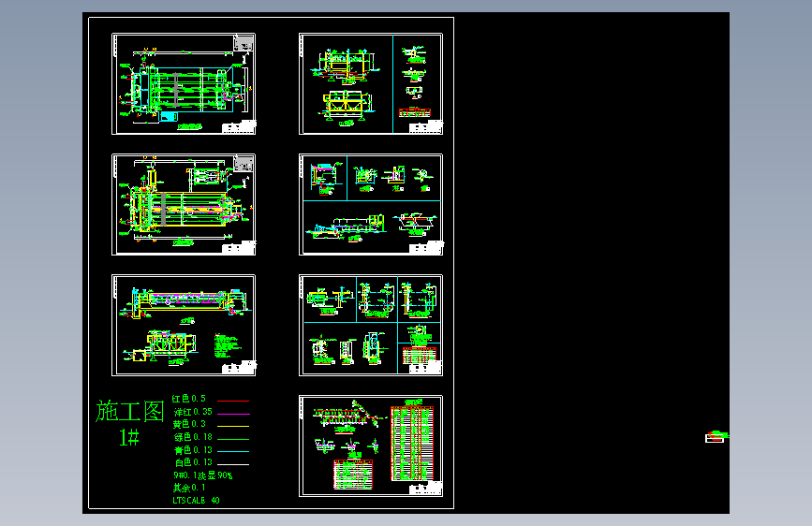Click the green note block in bottom-left sheet
This screenshot has width=812, height=526.
(227, 346)
